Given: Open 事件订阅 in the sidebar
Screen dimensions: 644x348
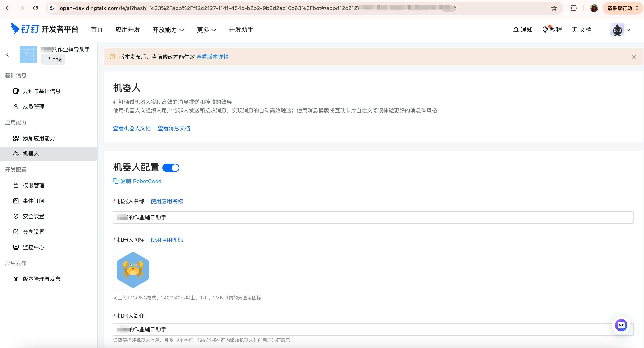Looking at the screenshot, I should coord(49,201).
